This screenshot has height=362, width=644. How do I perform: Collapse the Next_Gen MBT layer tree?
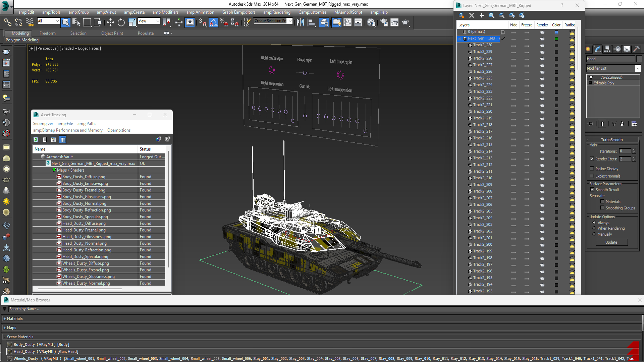point(460,39)
